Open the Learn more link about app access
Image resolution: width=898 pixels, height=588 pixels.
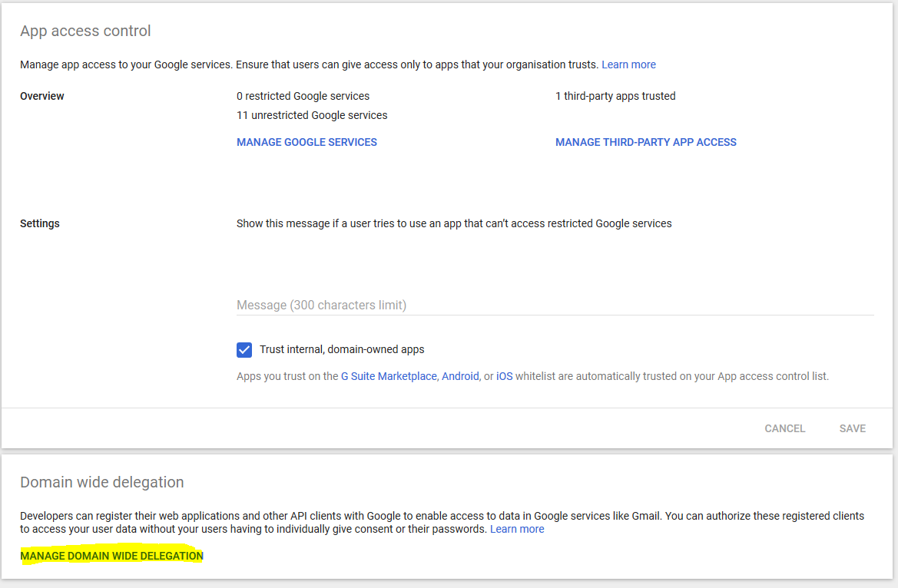coord(628,64)
